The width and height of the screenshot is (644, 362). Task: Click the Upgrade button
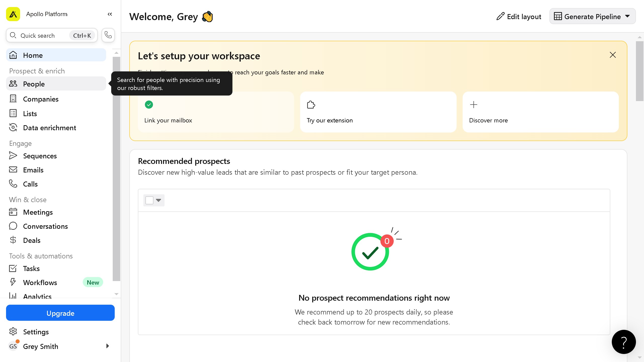[60, 313]
